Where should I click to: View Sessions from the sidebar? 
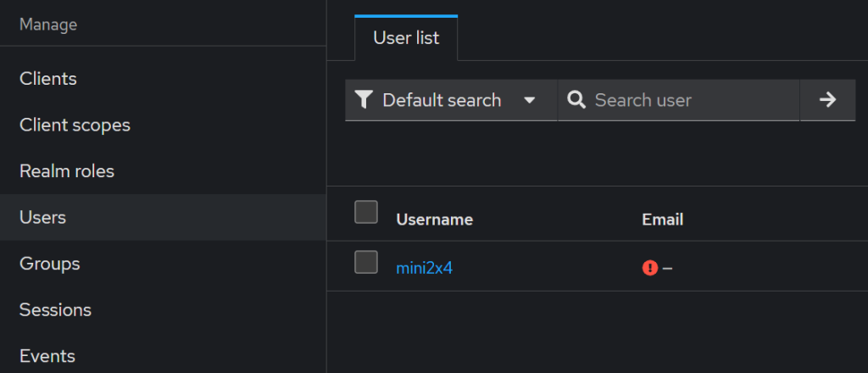(55, 310)
